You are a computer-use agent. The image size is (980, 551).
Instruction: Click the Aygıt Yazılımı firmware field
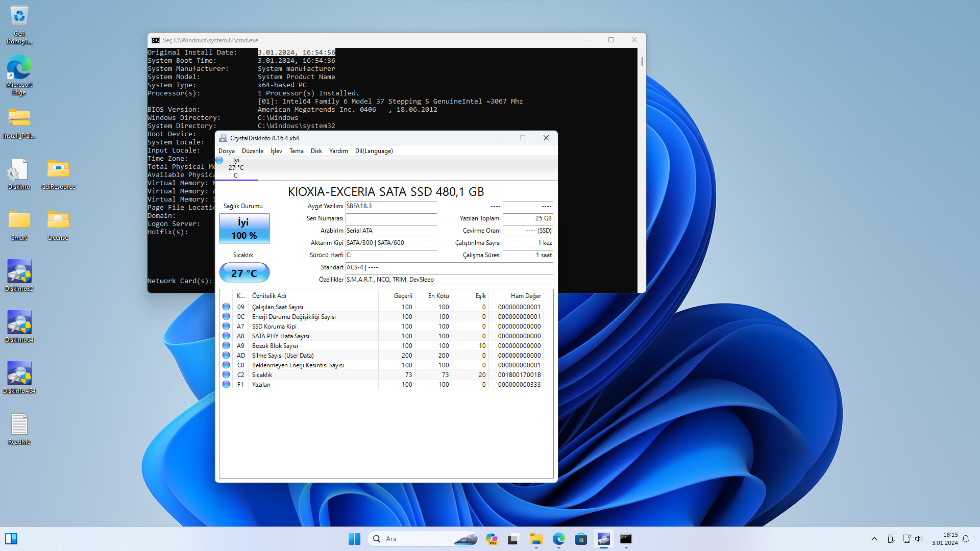390,206
